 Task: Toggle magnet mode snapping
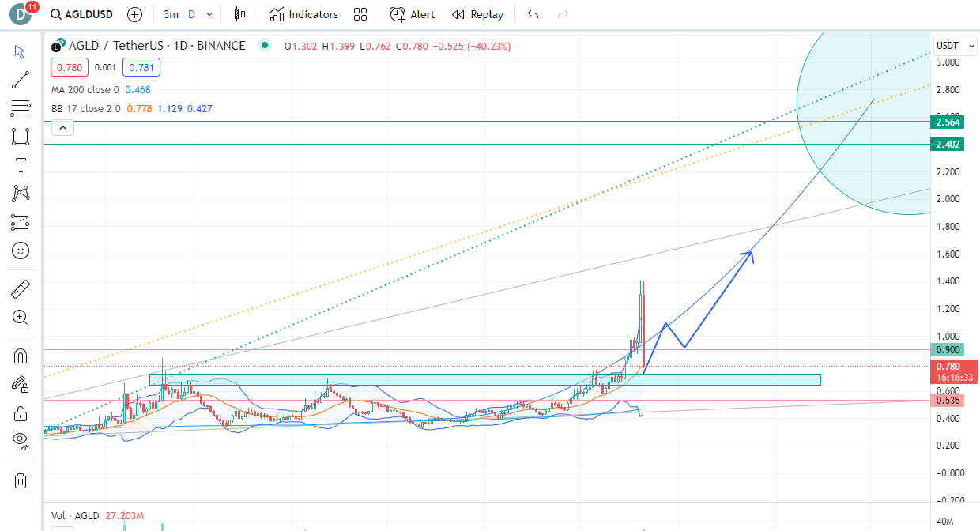click(x=21, y=356)
